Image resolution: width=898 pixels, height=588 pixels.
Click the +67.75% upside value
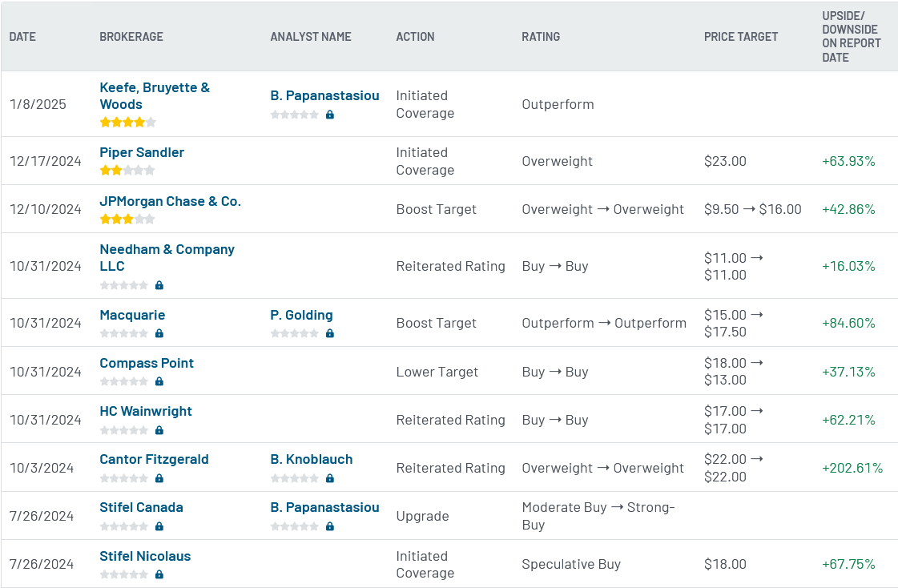tap(849, 564)
